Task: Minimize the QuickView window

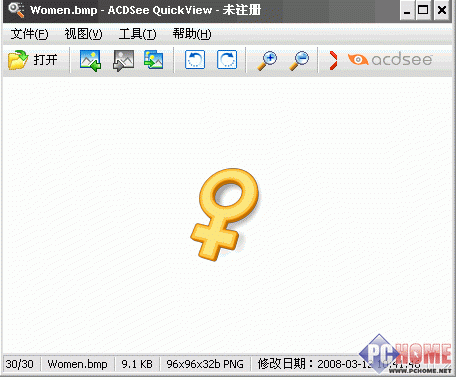Action: (407, 11)
